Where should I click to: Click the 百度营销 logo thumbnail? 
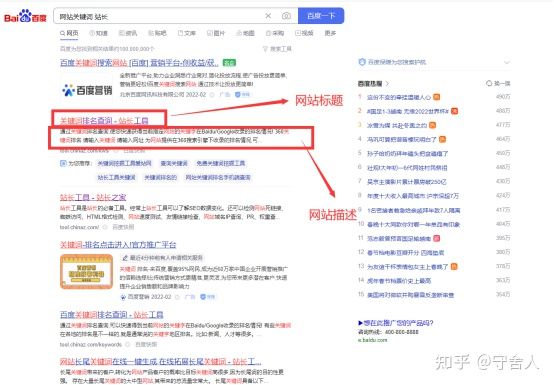tap(87, 90)
